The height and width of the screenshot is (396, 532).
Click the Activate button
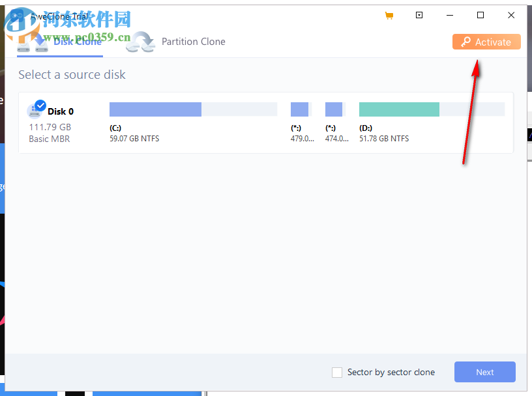(486, 41)
